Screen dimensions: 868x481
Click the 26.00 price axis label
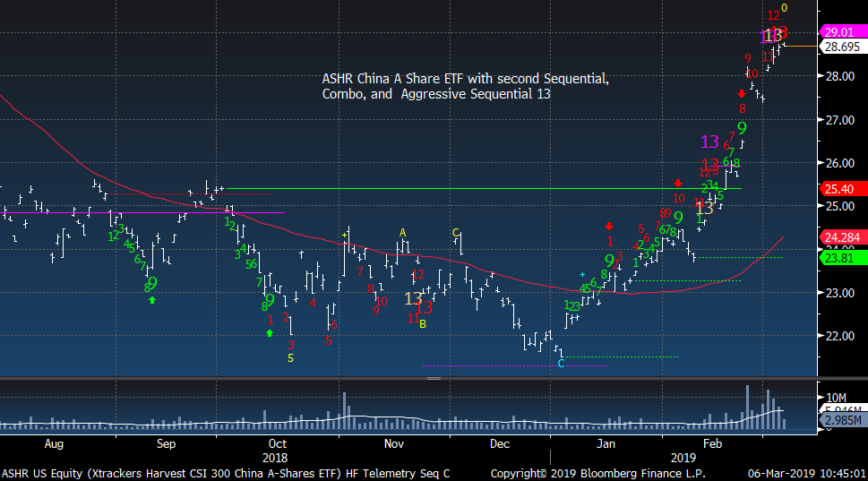click(839, 163)
